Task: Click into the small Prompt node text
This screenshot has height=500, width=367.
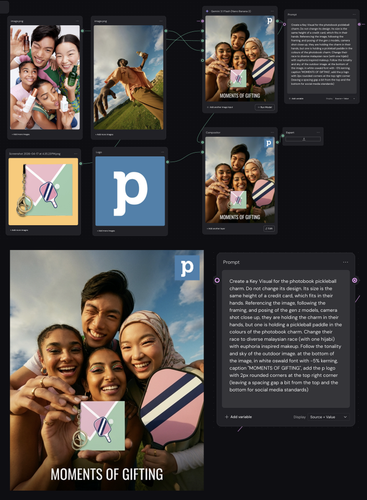Action: pyautogui.click(x=322, y=56)
